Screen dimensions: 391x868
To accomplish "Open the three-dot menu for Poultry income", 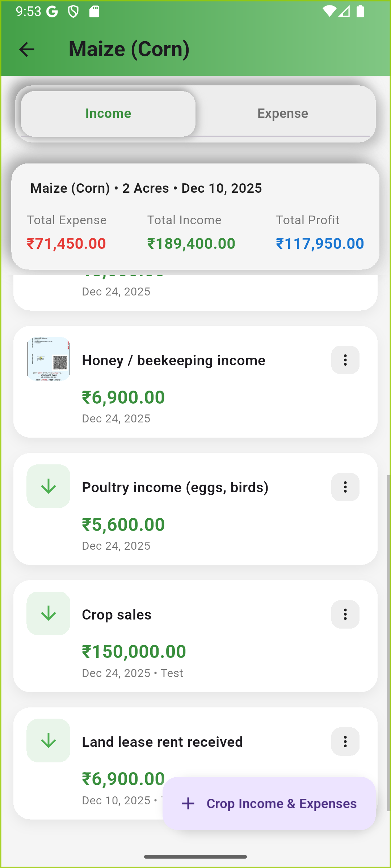I will click(345, 487).
